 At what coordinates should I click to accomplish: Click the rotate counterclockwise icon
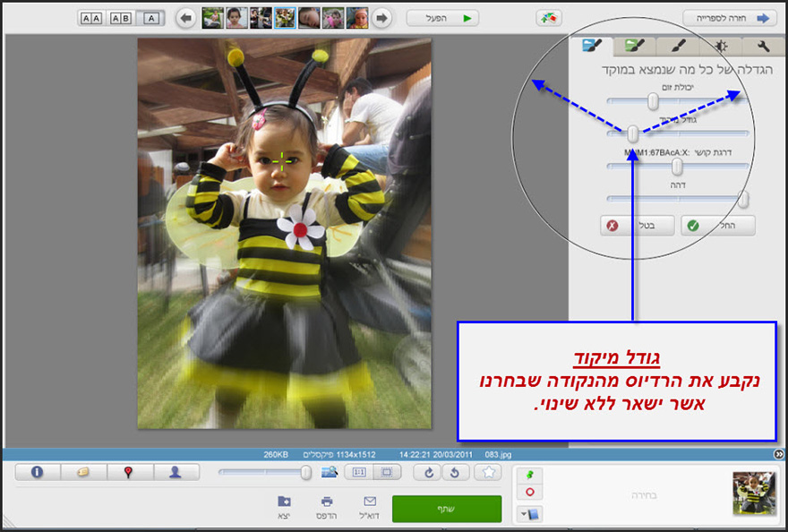click(455, 473)
